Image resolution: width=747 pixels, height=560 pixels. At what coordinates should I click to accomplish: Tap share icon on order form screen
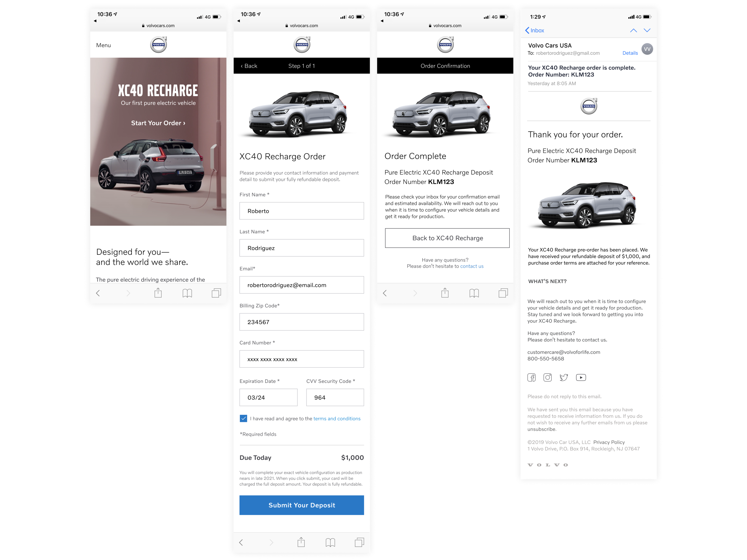(301, 542)
